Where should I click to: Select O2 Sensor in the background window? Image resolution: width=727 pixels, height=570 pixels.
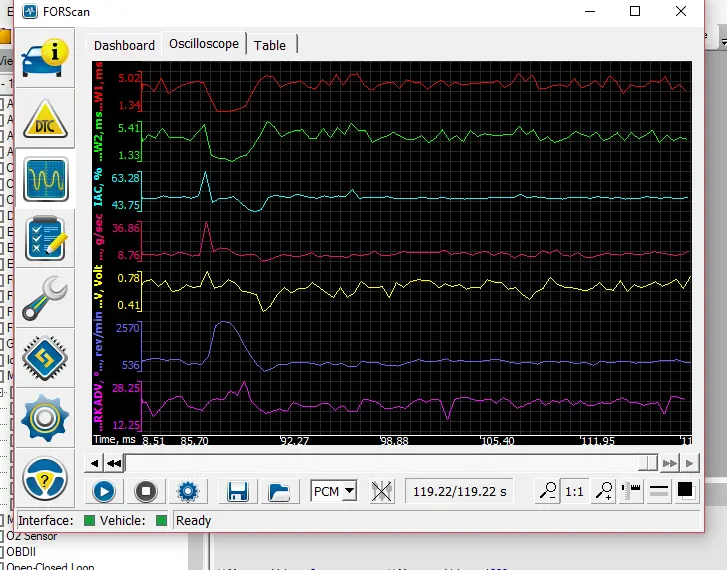tap(32, 536)
